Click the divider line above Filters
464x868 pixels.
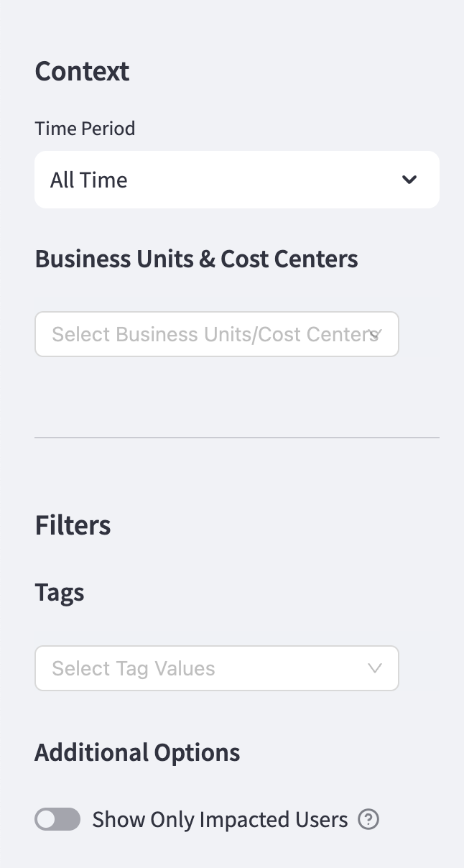236,437
